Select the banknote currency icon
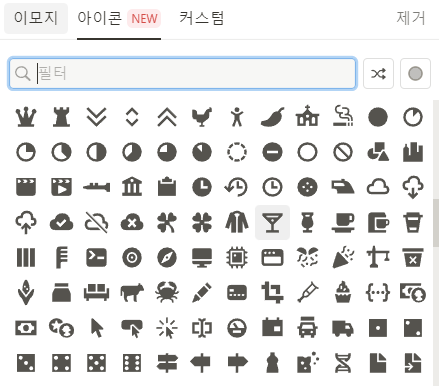 [26, 328]
